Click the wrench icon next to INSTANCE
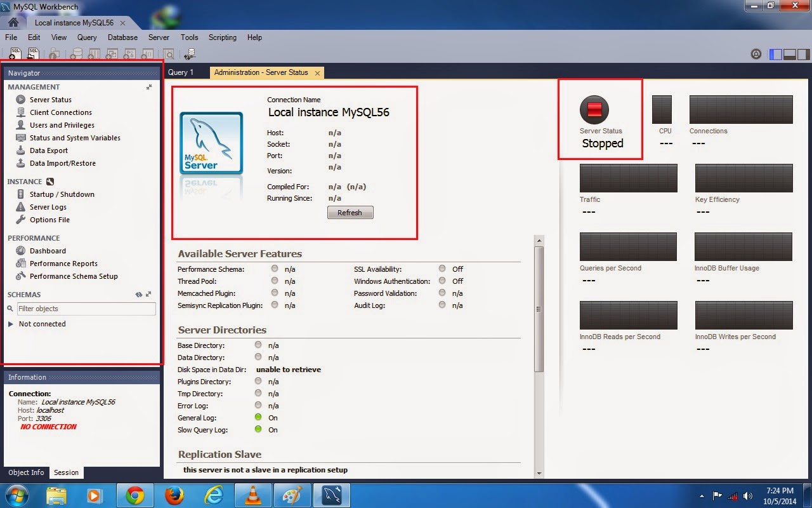812x508 pixels. click(50, 182)
